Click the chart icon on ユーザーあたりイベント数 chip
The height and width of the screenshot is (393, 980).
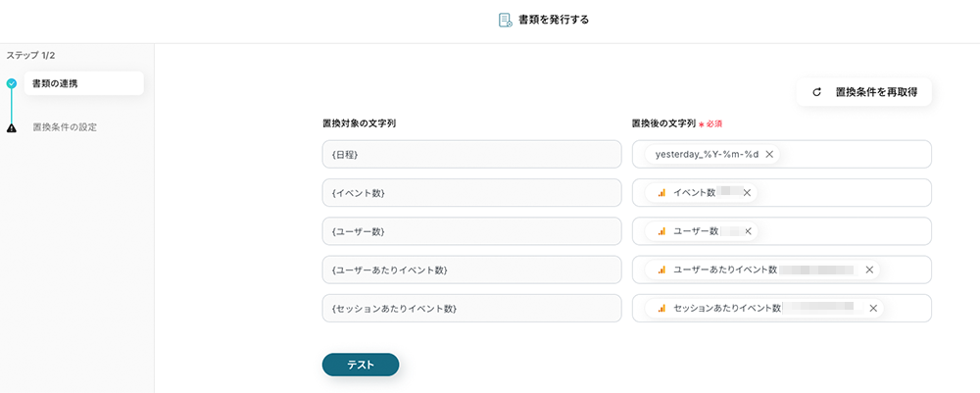click(x=661, y=270)
